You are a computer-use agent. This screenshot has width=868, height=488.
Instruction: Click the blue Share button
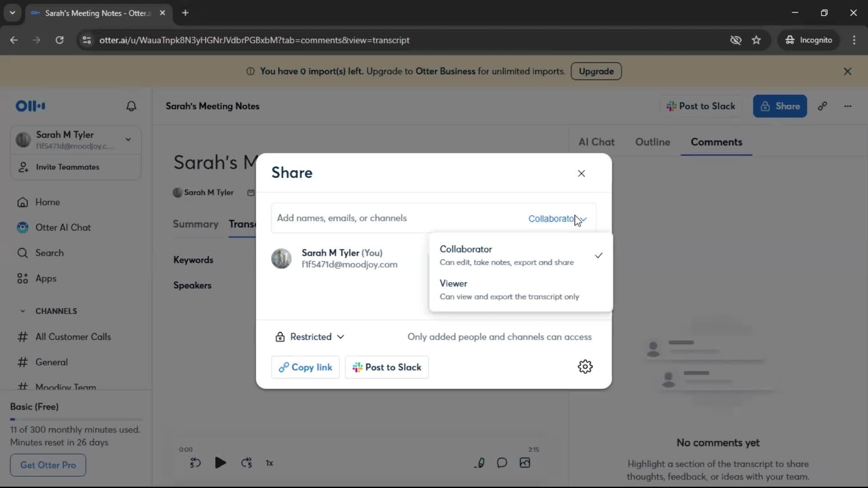click(x=780, y=106)
